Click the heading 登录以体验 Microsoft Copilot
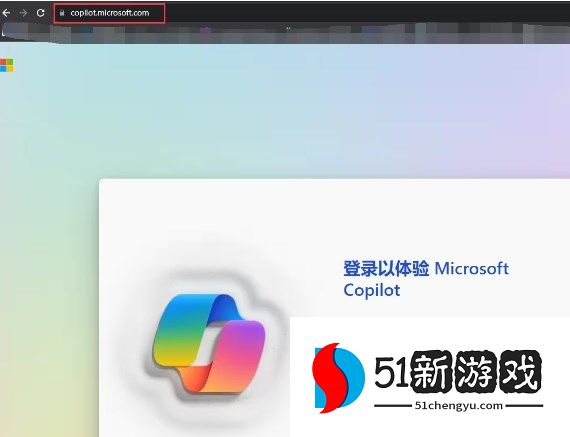This screenshot has height=437, width=570. [x=426, y=279]
